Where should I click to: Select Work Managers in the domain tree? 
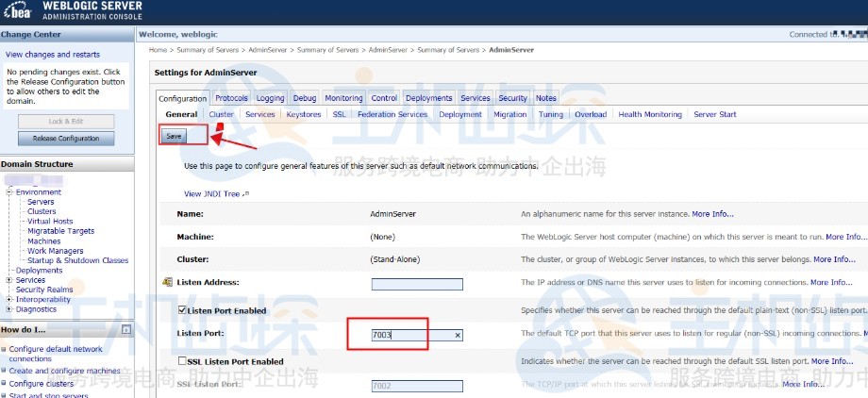pos(56,251)
